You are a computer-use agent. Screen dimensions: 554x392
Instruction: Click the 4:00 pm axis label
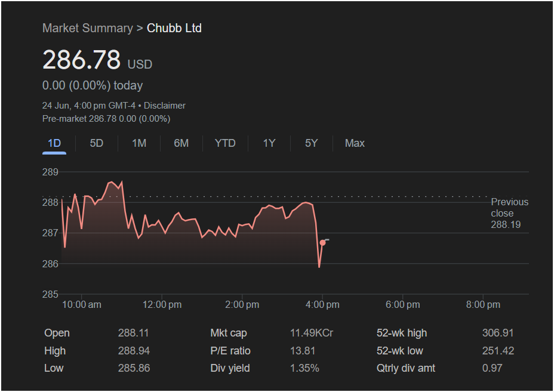[322, 305]
